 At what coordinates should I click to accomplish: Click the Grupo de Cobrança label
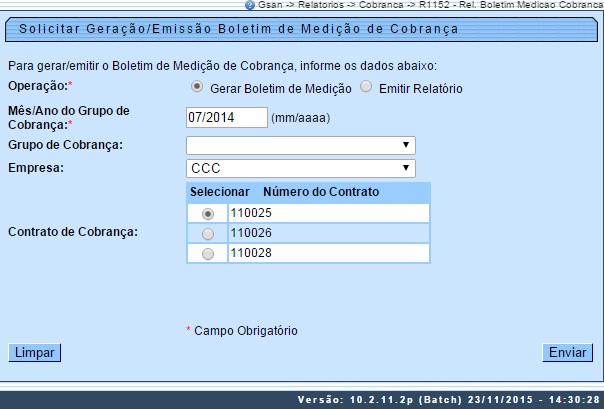pos(65,145)
